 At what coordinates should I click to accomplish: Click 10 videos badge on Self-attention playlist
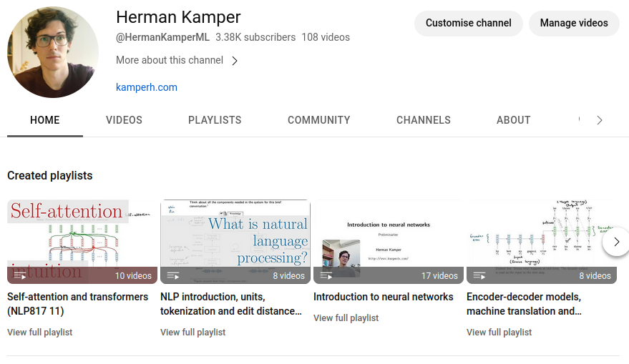tap(133, 276)
